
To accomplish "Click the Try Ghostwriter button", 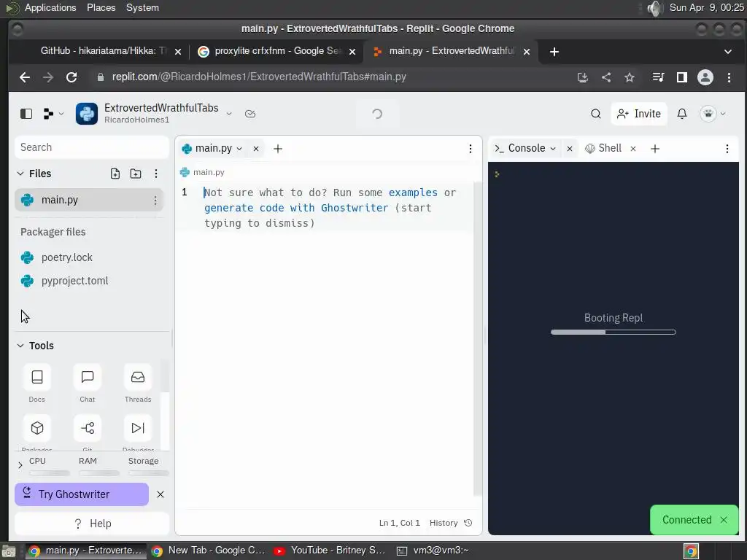I will 82,494.
